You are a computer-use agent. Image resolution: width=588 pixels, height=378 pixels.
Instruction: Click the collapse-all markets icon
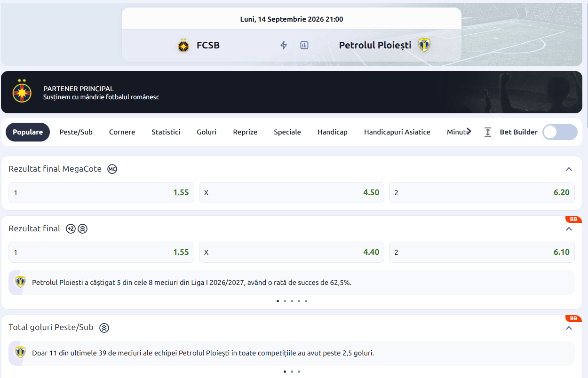(x=488, y=132)
